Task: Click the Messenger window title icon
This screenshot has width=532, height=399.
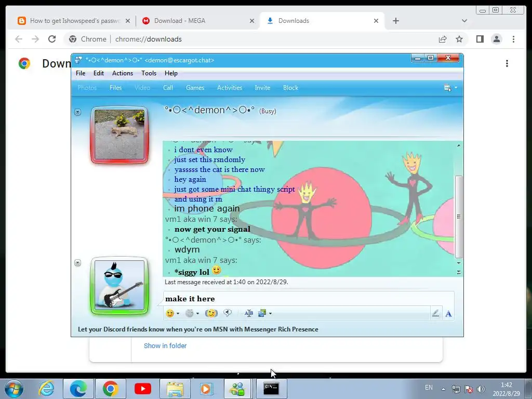Action: point(78,60)
